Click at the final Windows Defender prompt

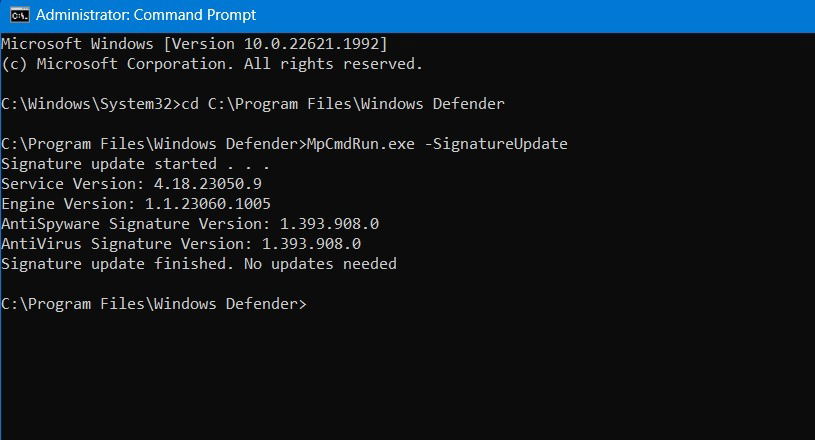tap(154, 304)
